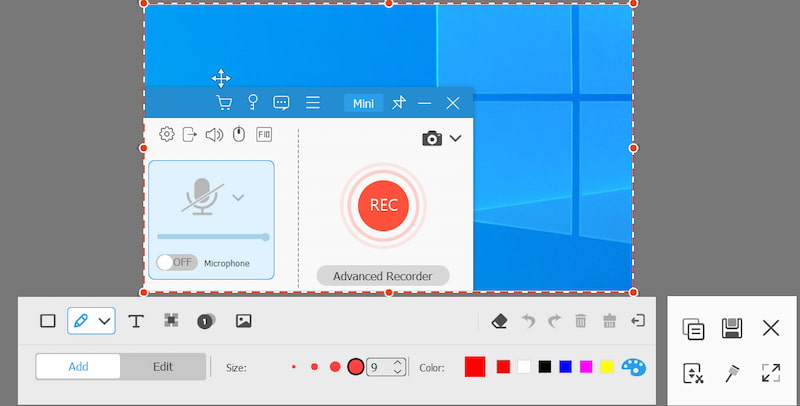Save screenshot using floppy disk icon
800x406 pixels.
(x=732, y=328)
